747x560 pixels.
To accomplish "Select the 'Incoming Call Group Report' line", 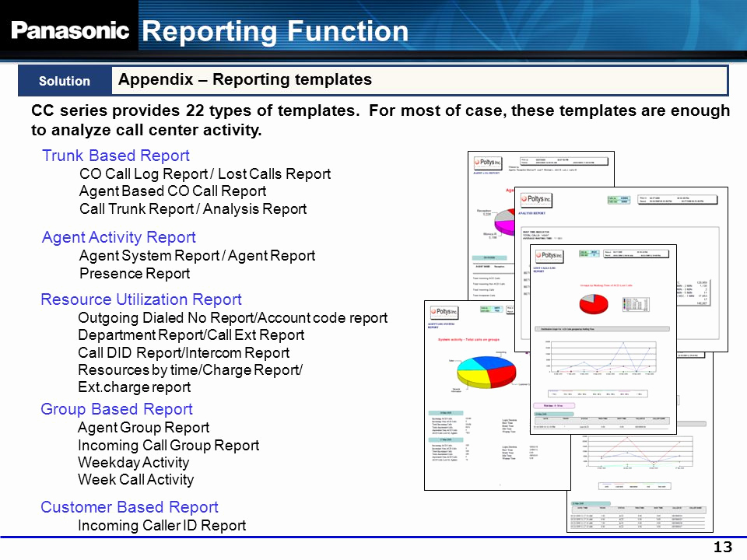I will [169, 446].
